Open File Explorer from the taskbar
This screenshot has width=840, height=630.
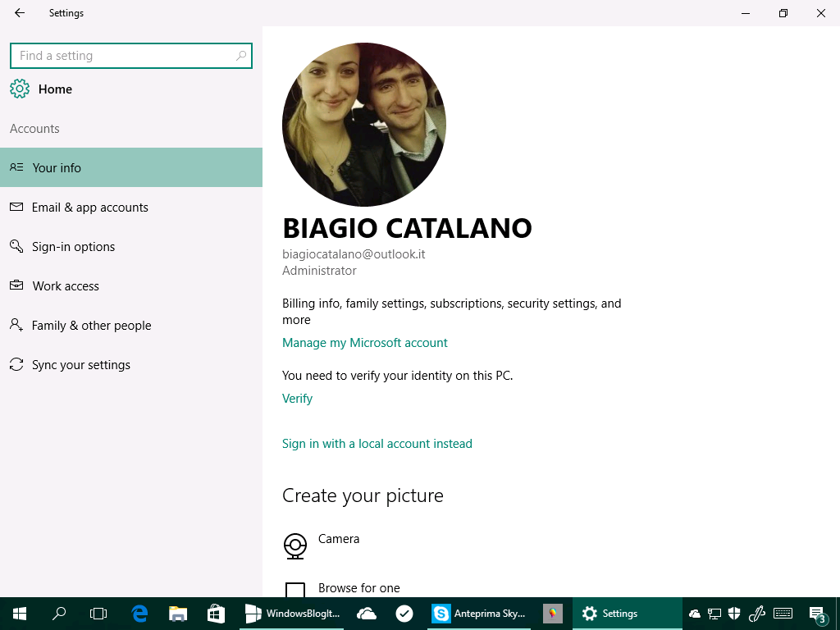pos(178,614)
